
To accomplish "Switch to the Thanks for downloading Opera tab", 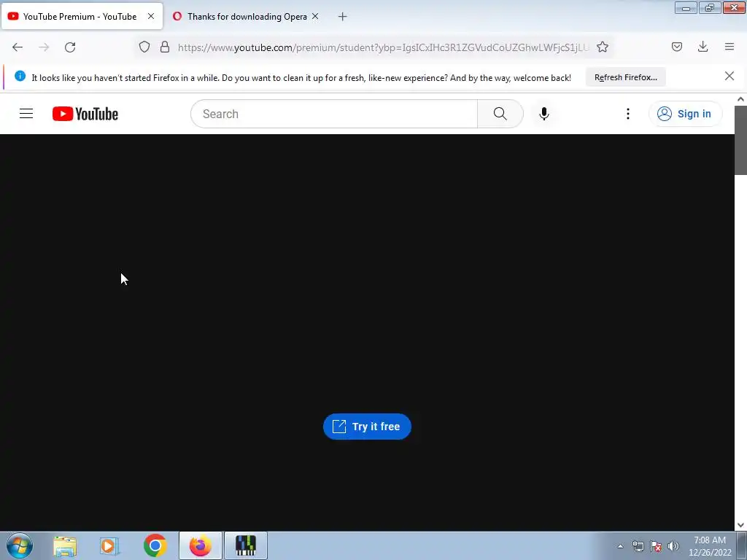I will click(x=247, y=16).
